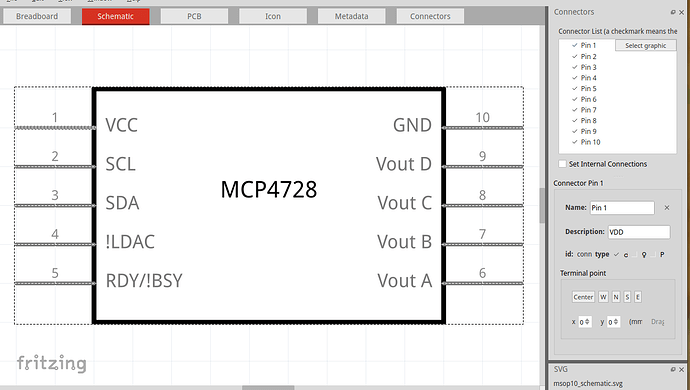Click pin 10 line next to GND
The image size is (690, 390).
click(483, 128)
